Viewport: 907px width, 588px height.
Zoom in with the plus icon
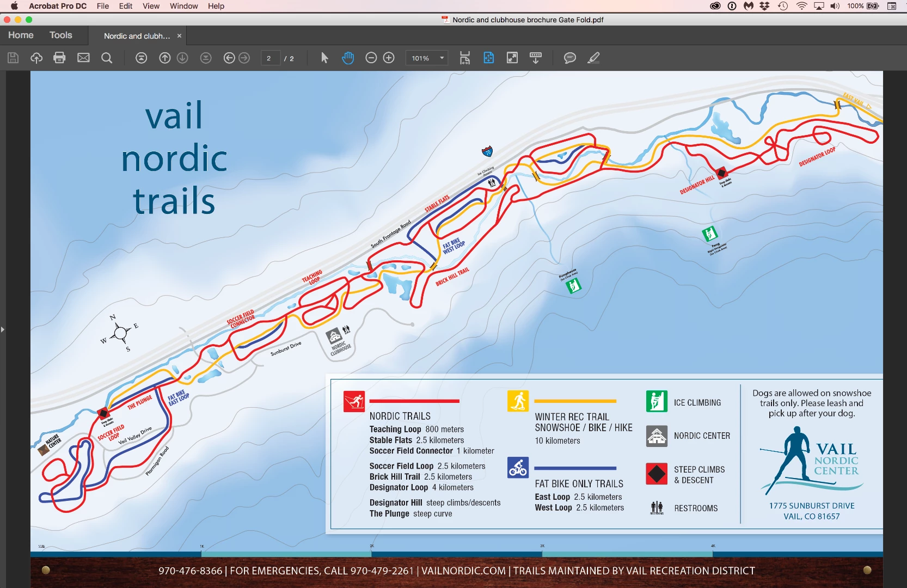389,58
